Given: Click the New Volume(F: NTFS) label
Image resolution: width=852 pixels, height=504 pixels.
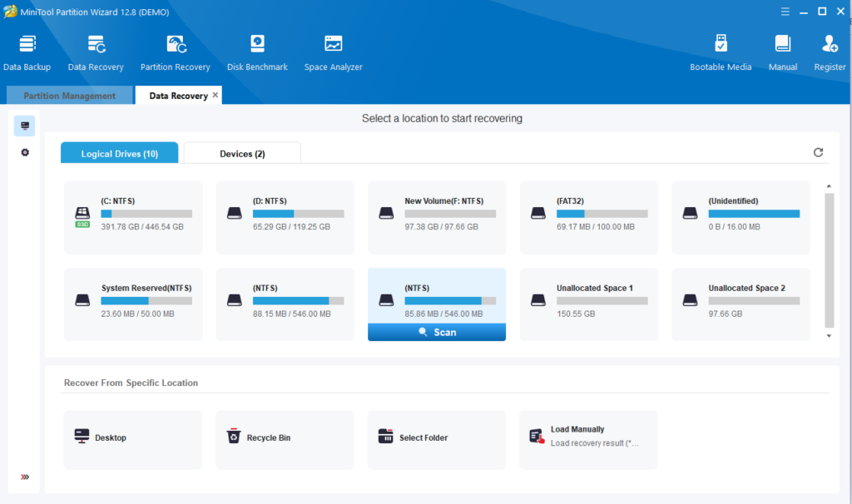Looking at the screenshot, I should [x=444, y=201].
